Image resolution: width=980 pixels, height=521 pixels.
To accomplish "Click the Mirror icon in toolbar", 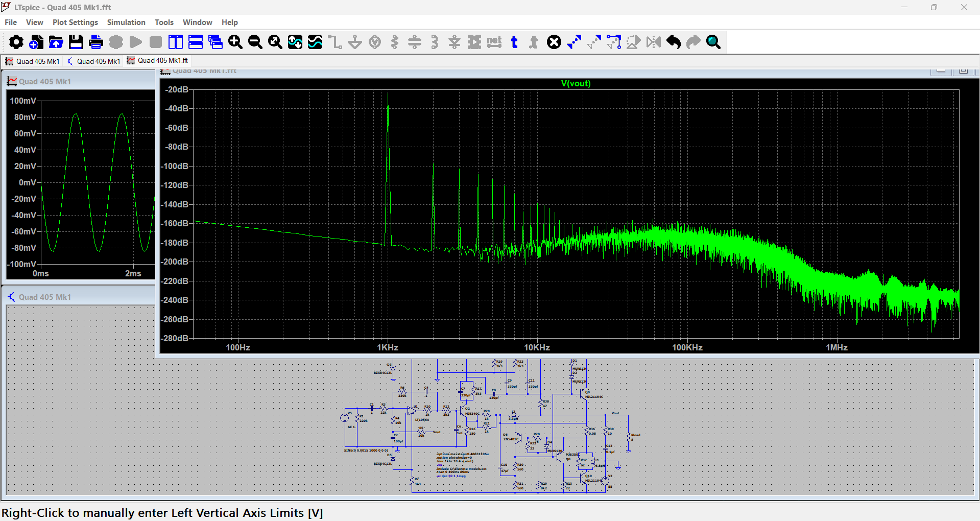I will pos(654,42).
